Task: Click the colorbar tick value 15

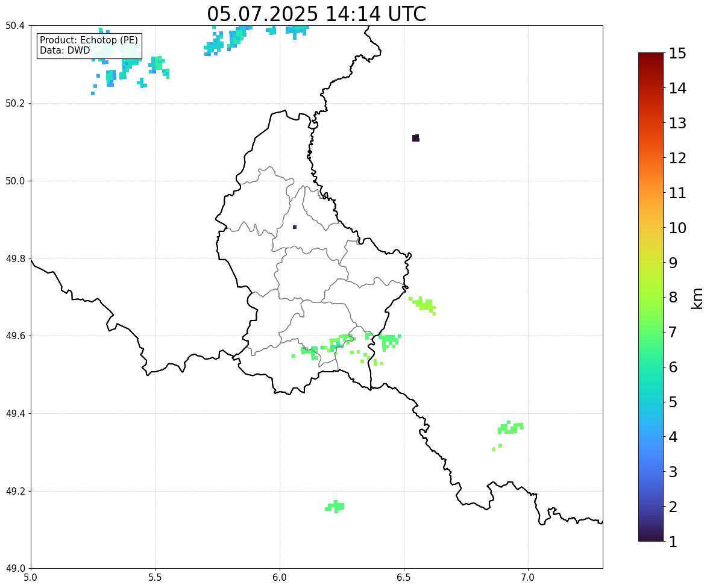Action: coord(677,54)
